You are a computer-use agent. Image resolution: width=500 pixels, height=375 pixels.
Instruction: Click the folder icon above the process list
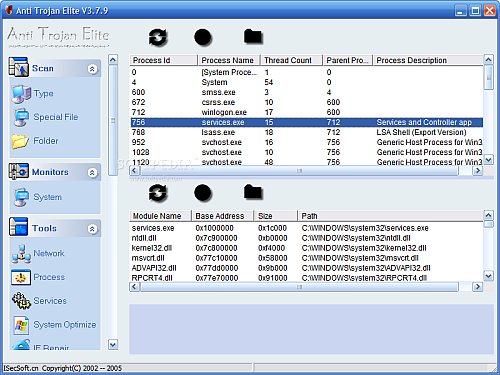tap(253, 36)
